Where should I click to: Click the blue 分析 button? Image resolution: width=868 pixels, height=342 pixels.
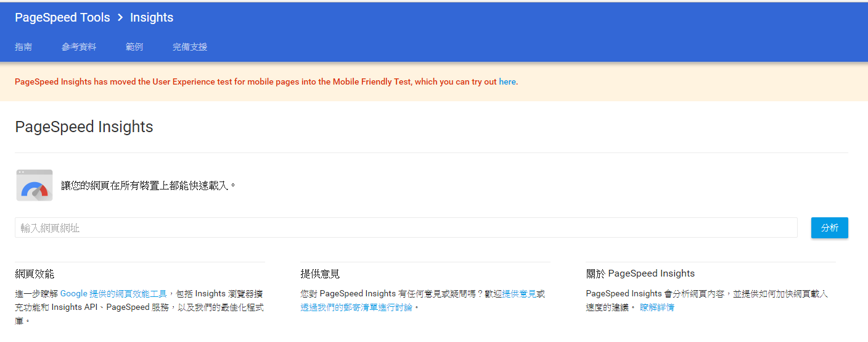830,228
